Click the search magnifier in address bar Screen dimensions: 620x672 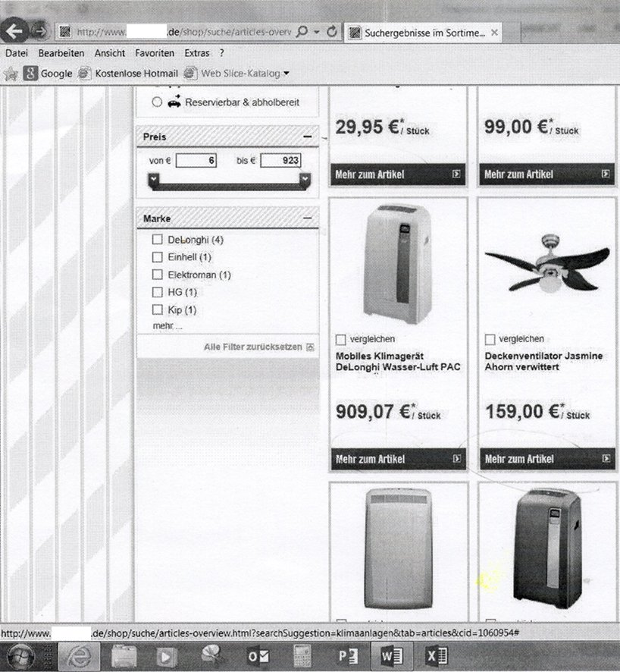click(x=302, y=32)
